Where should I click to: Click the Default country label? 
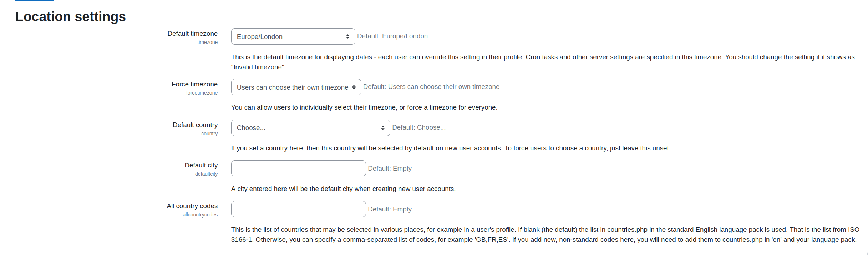tap(195, 125)
